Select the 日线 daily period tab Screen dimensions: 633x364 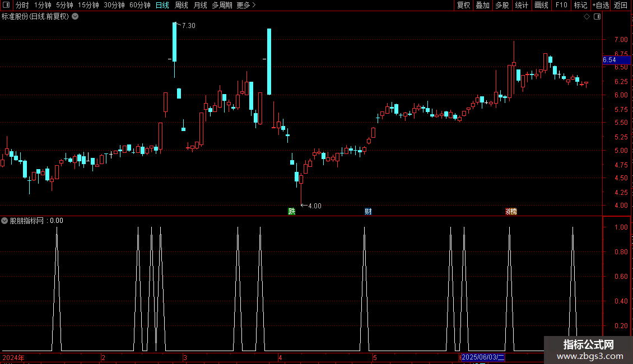click(162, 5)
